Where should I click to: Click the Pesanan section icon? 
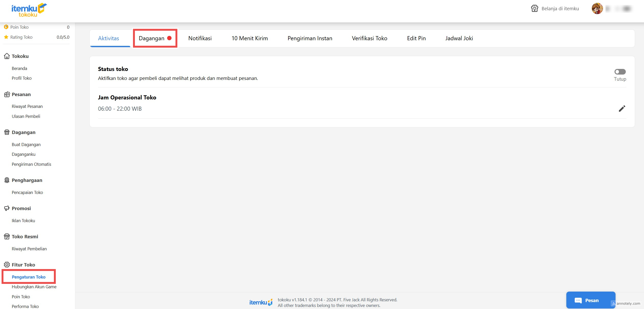7,94
